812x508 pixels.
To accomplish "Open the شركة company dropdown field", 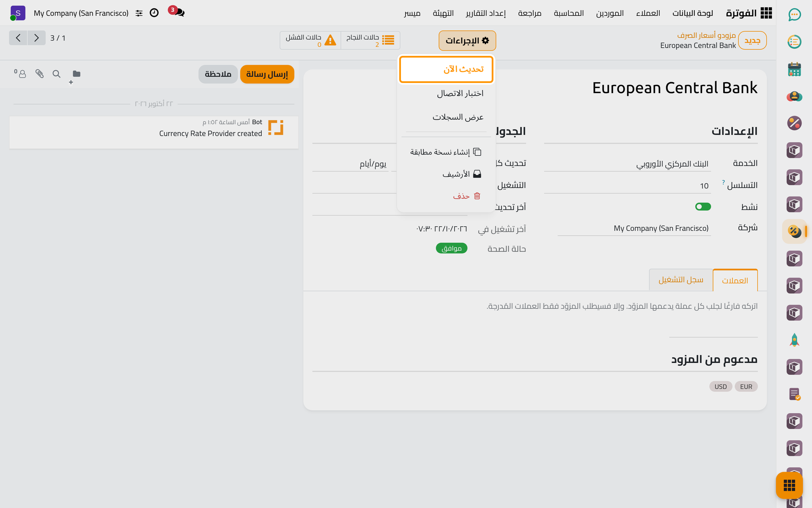I will pyautogui.click(x=634, y=228).
